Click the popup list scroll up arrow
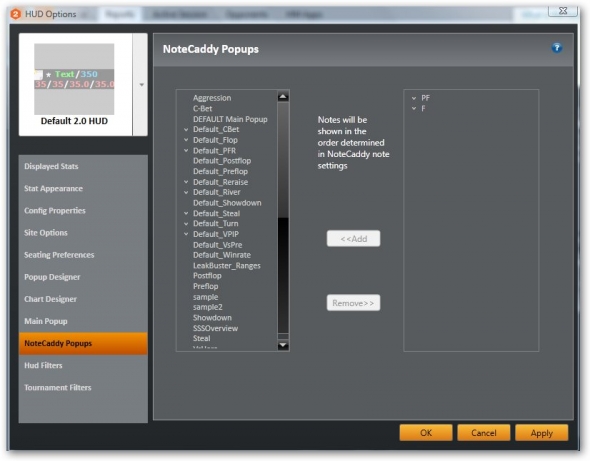Screen dimensions: 590x461 pos(283,97)
